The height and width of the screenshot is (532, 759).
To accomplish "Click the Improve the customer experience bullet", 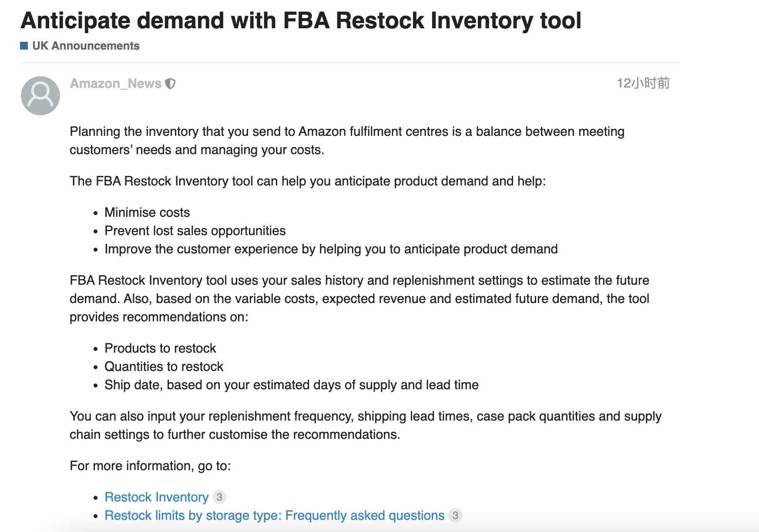I will coord(331,249).
